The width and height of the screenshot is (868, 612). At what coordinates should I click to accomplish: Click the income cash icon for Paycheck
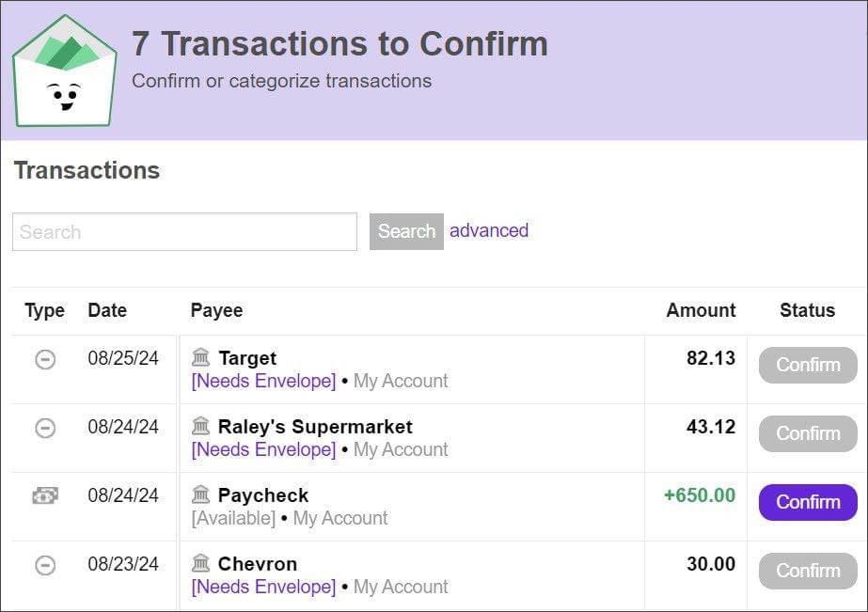pyautogui.click(x=45, y=496)
